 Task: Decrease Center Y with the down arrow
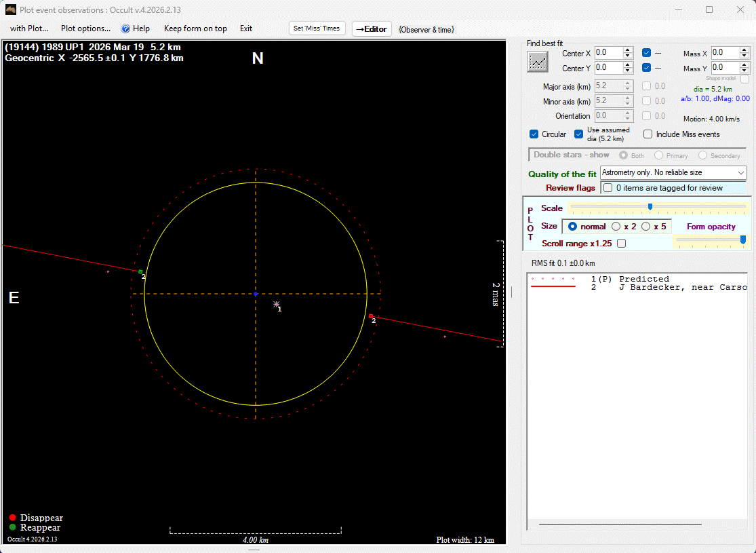(x=628, y=71)
